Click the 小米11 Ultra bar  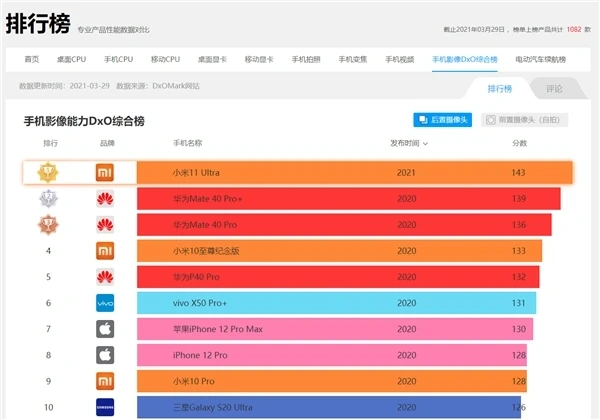tap(355, 173)
